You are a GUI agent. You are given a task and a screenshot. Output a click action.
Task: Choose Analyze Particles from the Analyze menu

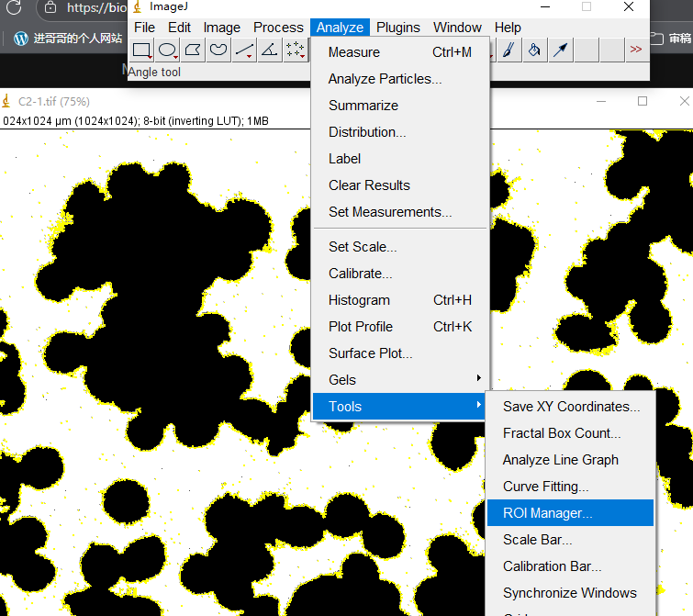coord(385,79)
